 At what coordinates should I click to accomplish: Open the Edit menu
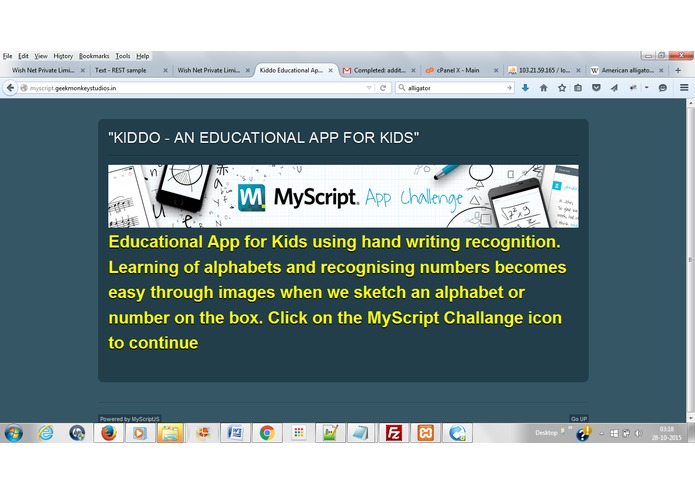point(23,56)
